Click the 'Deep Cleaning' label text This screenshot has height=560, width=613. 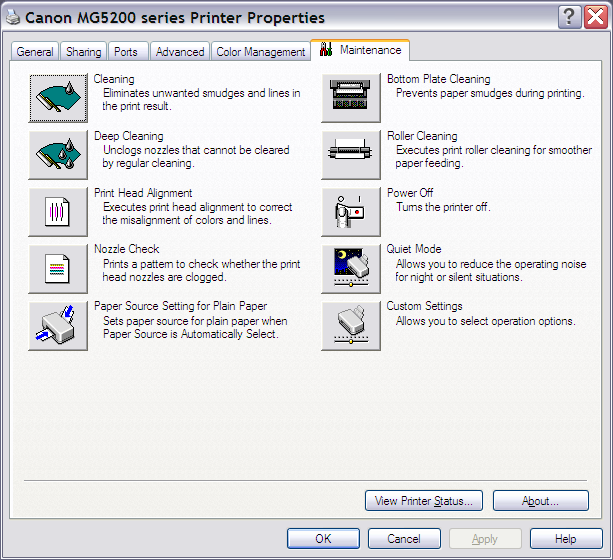pyautogui.click(x=129, y=136)
